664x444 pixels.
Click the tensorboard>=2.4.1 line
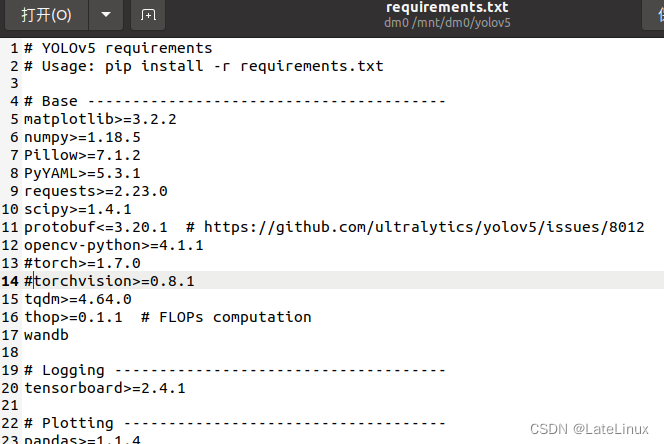point(105,388)
